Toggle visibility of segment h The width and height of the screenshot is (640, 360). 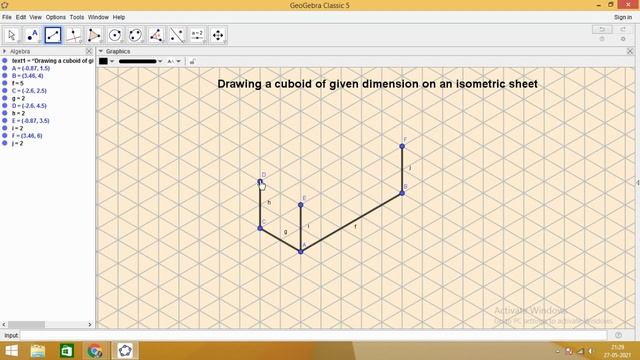pyautogui.click(x=5, y=113)
